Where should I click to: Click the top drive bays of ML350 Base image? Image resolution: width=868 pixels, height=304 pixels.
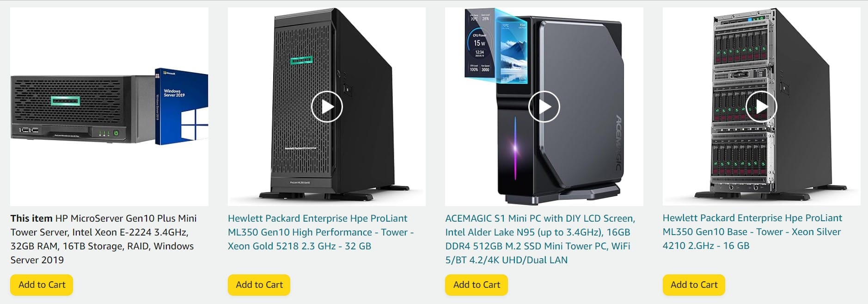coord(740,49)
